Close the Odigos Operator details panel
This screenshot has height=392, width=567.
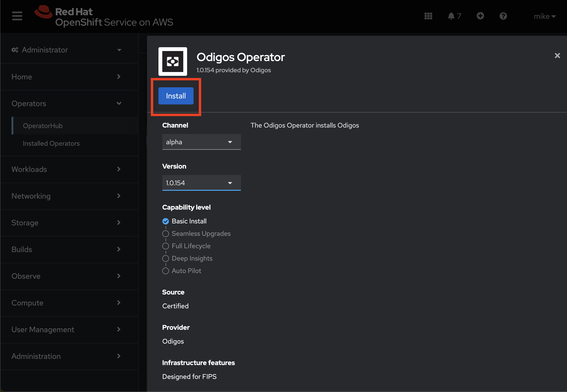pyautogui.click(x=557, y=56)
